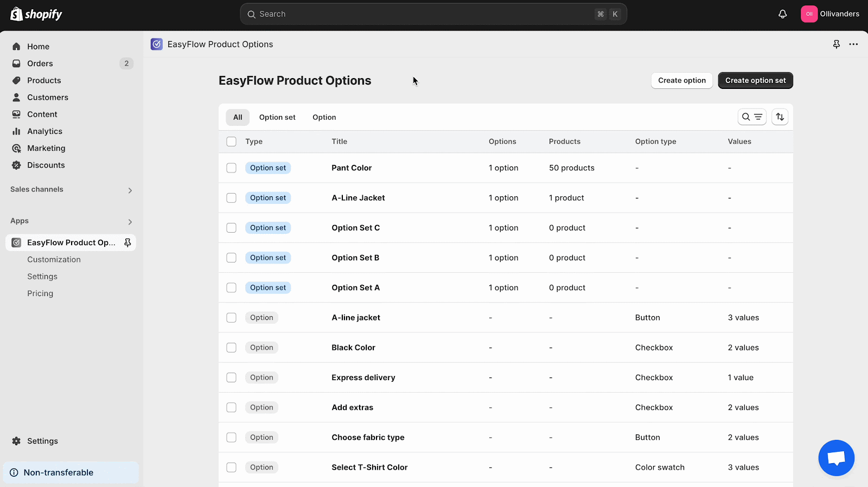Click the Settings gear icon
This screenshot has width=868, height=487.
click(x=16, y=441)
